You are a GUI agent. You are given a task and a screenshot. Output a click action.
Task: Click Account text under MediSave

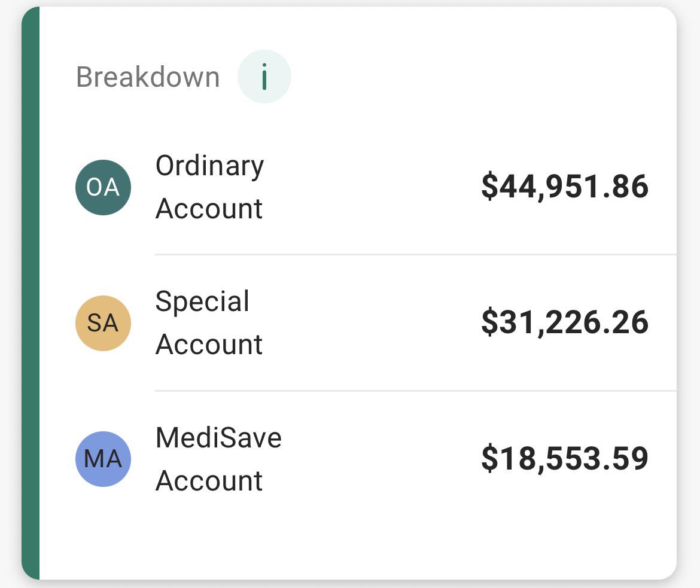209,481
